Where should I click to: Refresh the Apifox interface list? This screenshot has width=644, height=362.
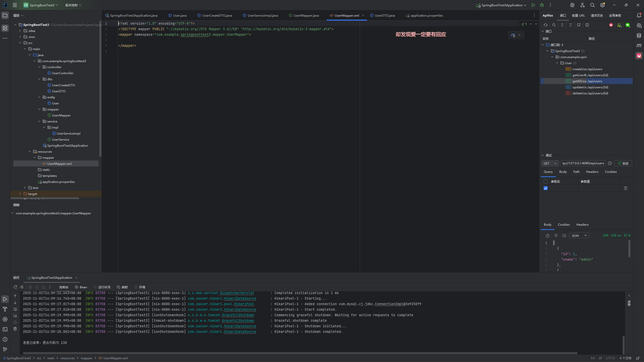pos(545,25)
